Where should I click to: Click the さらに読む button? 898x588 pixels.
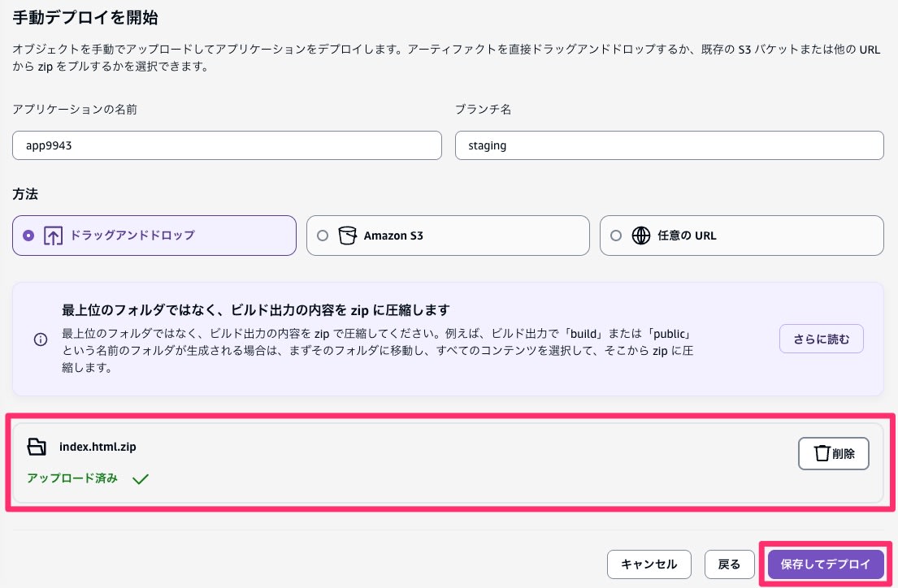click(x=822, y=339)
